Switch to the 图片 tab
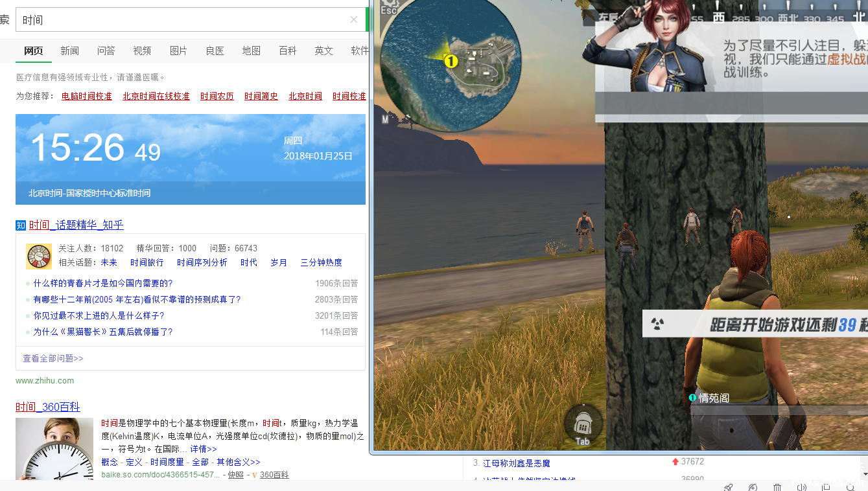The image size is (868, 491). 178,51
